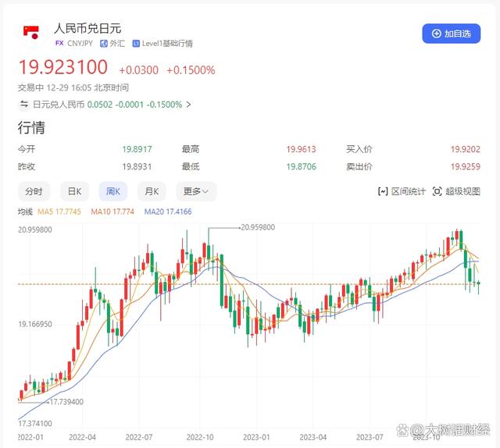Click the MA5 17.7745 indicator label
The image size is (500, 448).
click(59, 212)
